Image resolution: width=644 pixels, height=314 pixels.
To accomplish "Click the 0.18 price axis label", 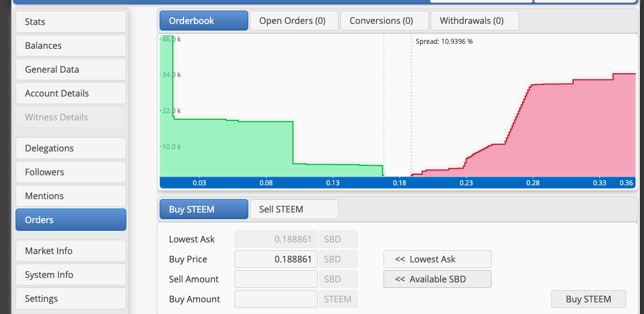I will click(x=400, y=183).
